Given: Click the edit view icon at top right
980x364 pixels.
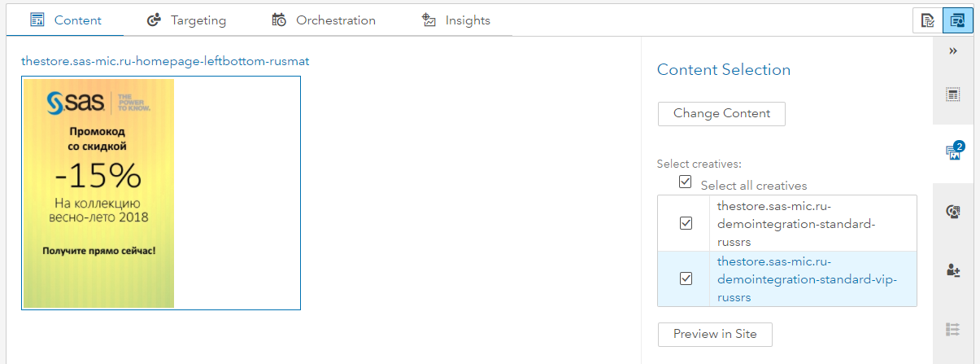Looking at the screenshot, I should (x=927, y=20).
